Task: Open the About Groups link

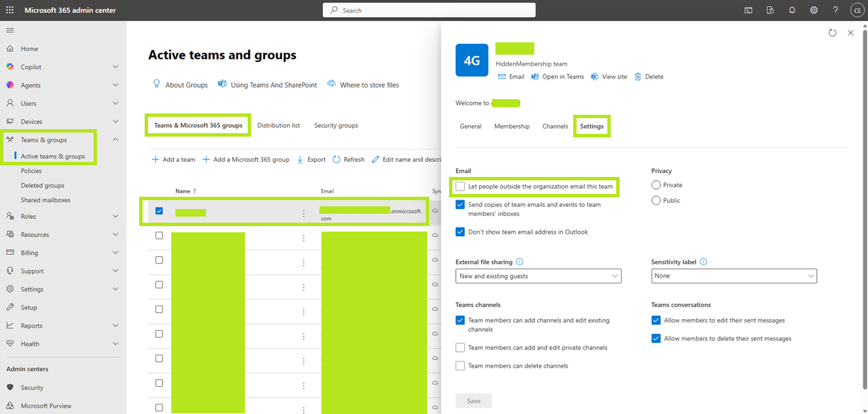Action: (180, 85)
